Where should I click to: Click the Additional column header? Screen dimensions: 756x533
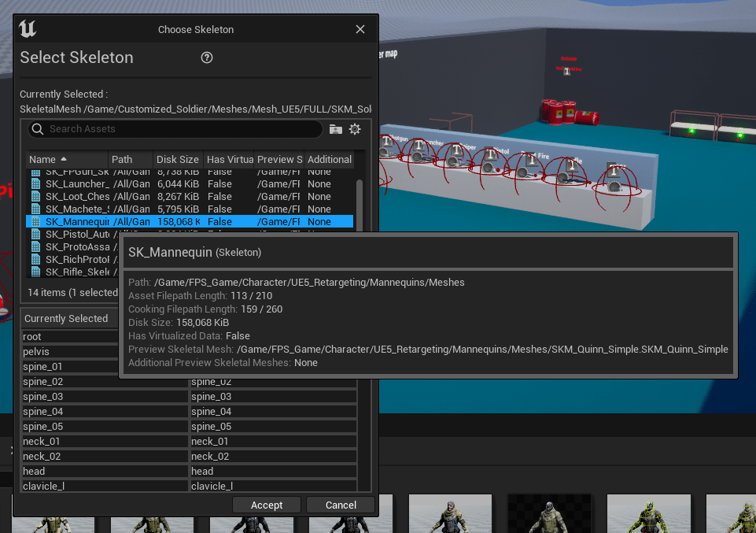329,160
